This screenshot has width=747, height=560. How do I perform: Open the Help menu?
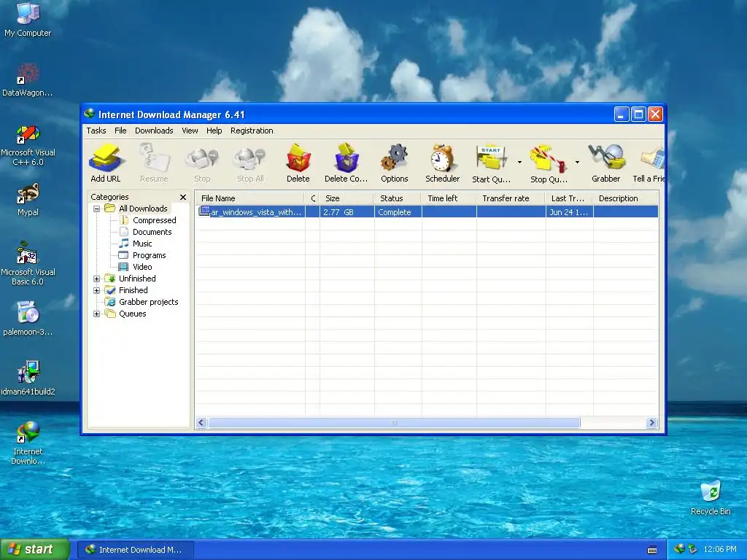[x=214, y=131]
